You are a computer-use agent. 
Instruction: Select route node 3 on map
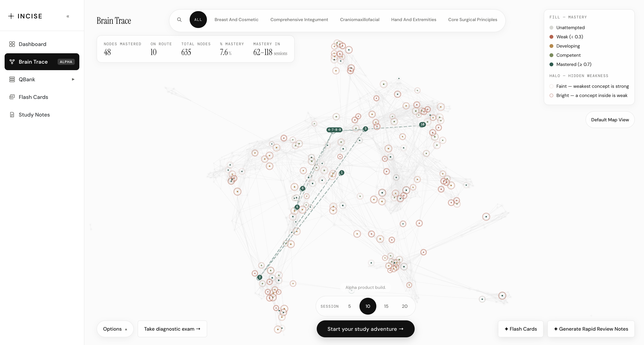tap(366, 129)
